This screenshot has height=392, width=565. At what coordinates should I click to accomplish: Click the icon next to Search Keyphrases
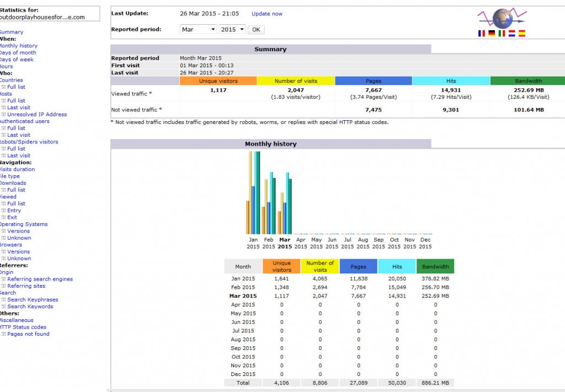click(x=3, y=299)
